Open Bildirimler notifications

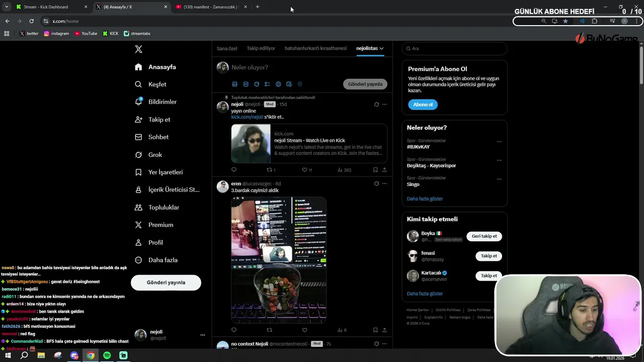(x=155, y=102)
